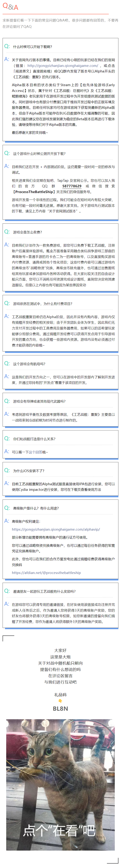
Task: Open the alphavip premium account rights URL
Action: pos(56,529)
